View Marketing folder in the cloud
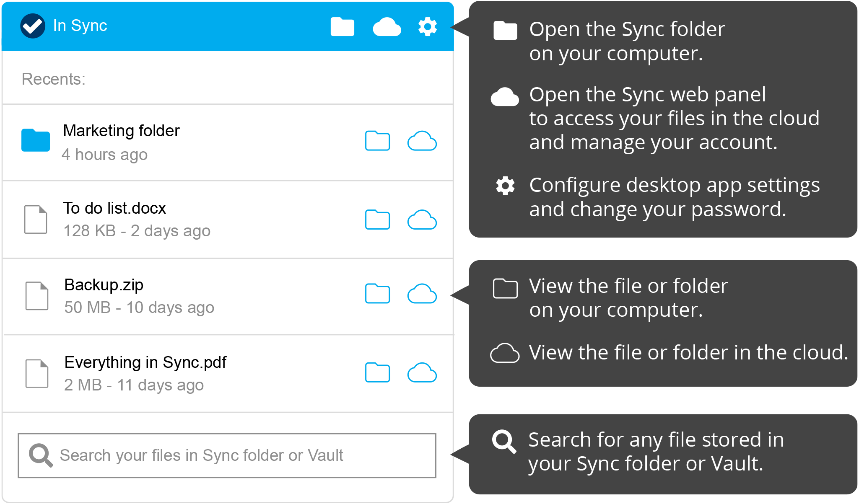Screen dimensions: 859x504 [x=422, y=141]
